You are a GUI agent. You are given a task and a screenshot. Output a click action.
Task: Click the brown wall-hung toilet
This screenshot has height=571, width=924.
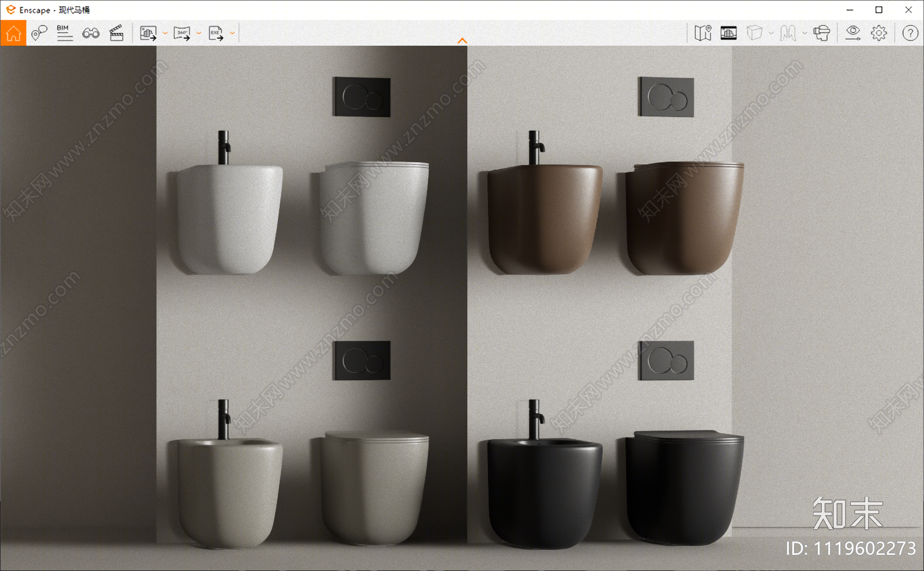tap(684, 218)
